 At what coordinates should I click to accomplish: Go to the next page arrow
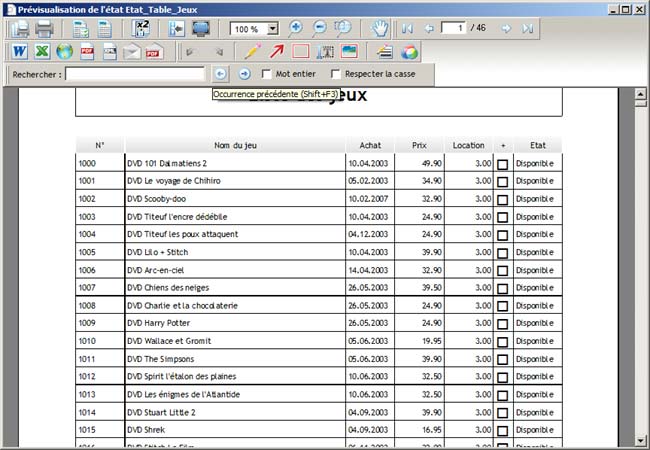[x=506, y=29]
